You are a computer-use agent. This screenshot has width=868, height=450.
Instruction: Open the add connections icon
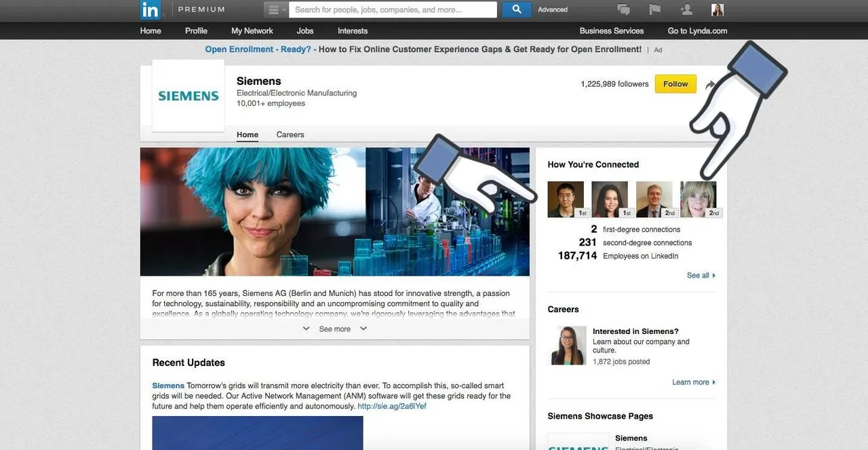[x=686, y=10]
